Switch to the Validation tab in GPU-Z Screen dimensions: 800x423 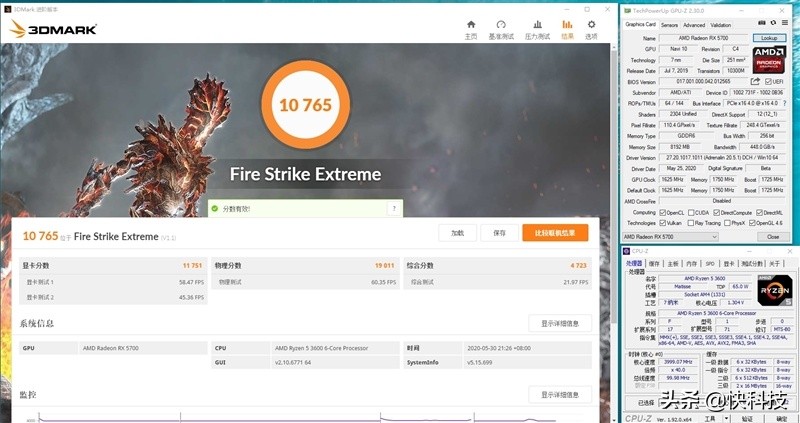tap(720, 25)
